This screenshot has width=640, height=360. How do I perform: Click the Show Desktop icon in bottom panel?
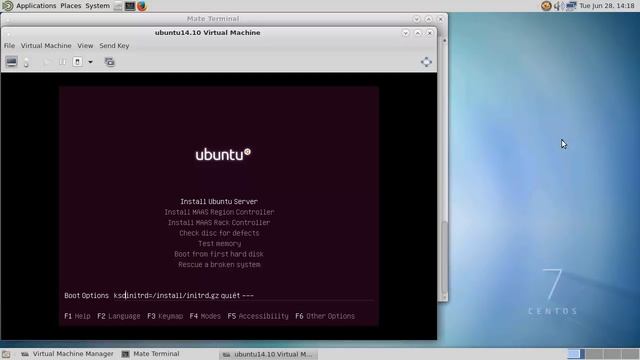(x=6, y=354)
